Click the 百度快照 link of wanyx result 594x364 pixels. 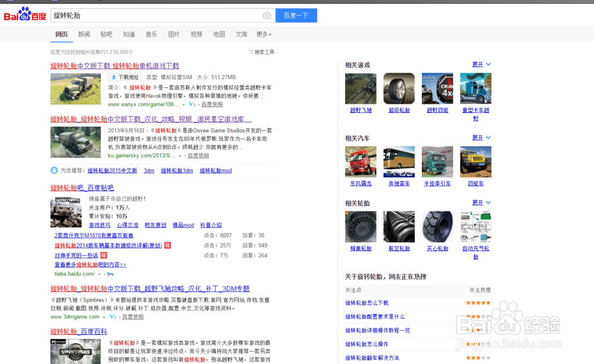tap(212, 105)
